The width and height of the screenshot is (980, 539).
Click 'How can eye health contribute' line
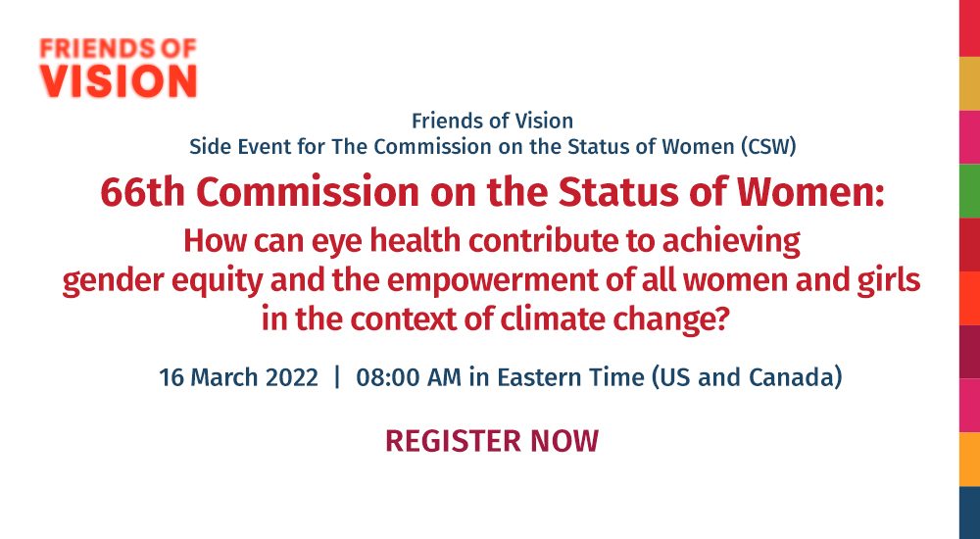tap(492, 242)
